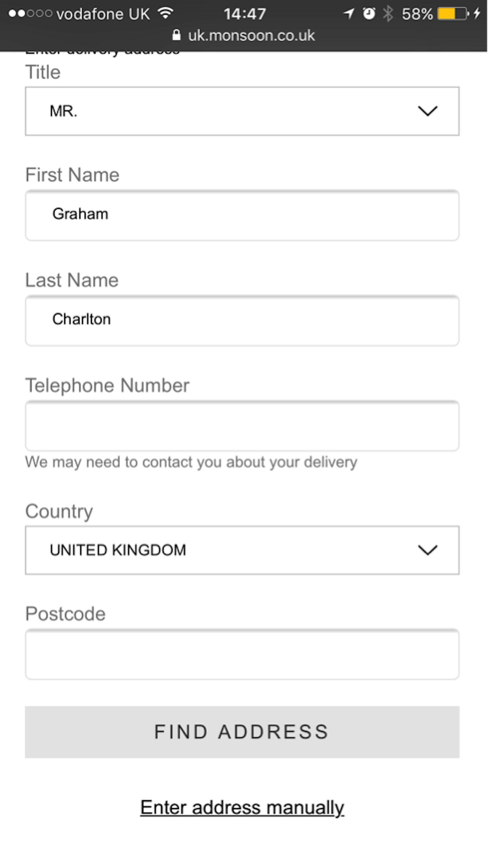
Task: Tap the 58% battery percentage text
Action: coord(417,14)
